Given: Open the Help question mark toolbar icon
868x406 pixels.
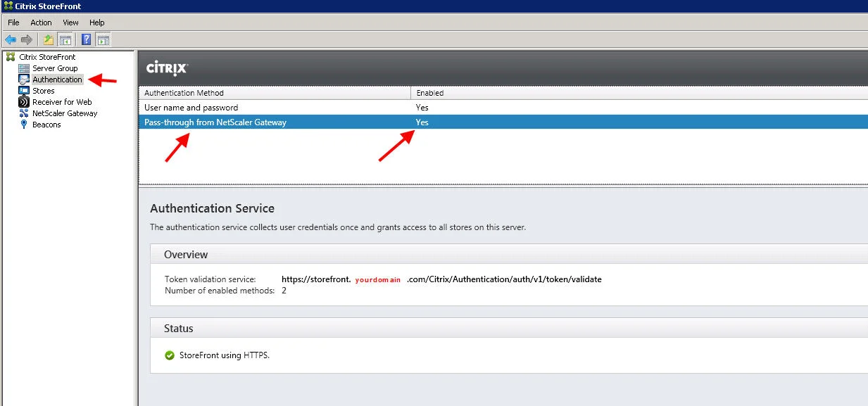Looking at the screenshot, I should click(x=87, y=39).
